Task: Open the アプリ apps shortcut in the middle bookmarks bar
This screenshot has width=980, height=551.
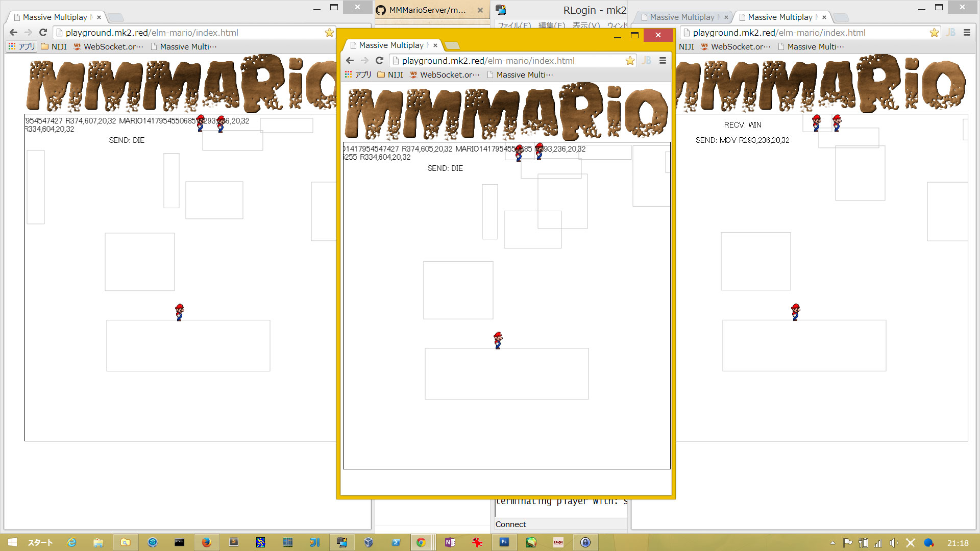Action: [x=358, y=75]
